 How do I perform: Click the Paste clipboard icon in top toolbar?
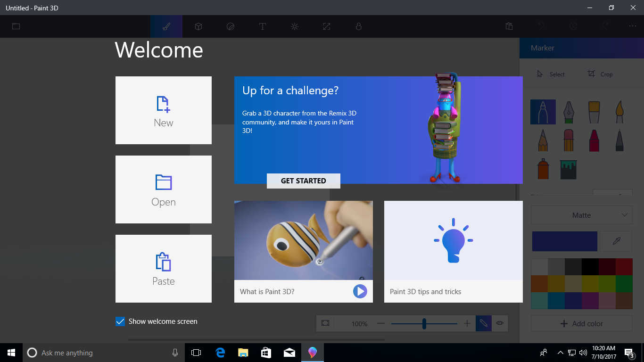(509, 26)
